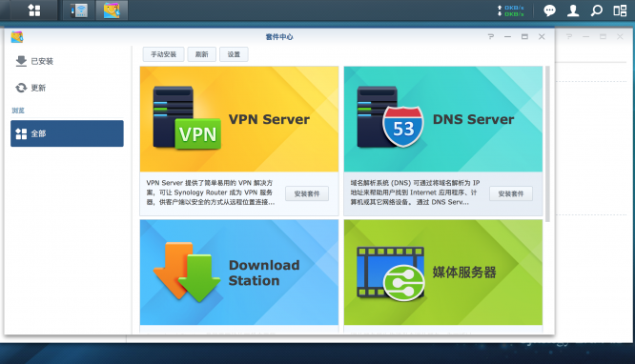Open search with the magnifier icon

[597, 10]
